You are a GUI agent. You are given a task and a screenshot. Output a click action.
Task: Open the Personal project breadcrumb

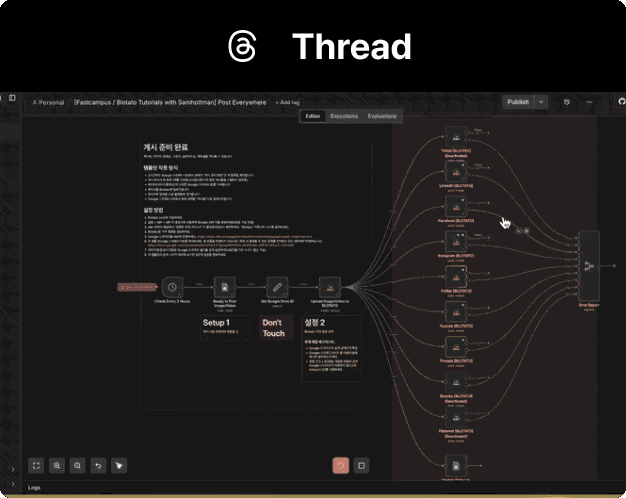point(48,102)
